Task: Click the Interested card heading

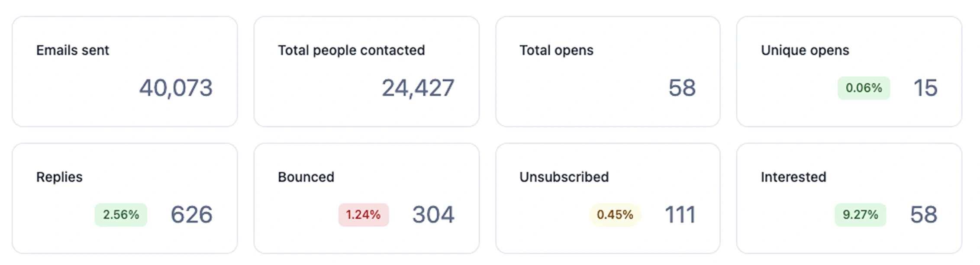Action: click(793, 177)
